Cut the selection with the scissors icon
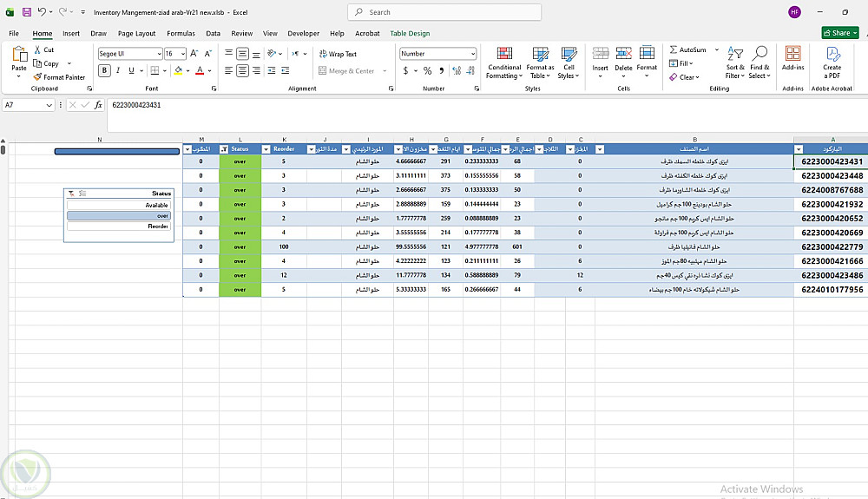The image size is (868, 499). coord(37,49)
